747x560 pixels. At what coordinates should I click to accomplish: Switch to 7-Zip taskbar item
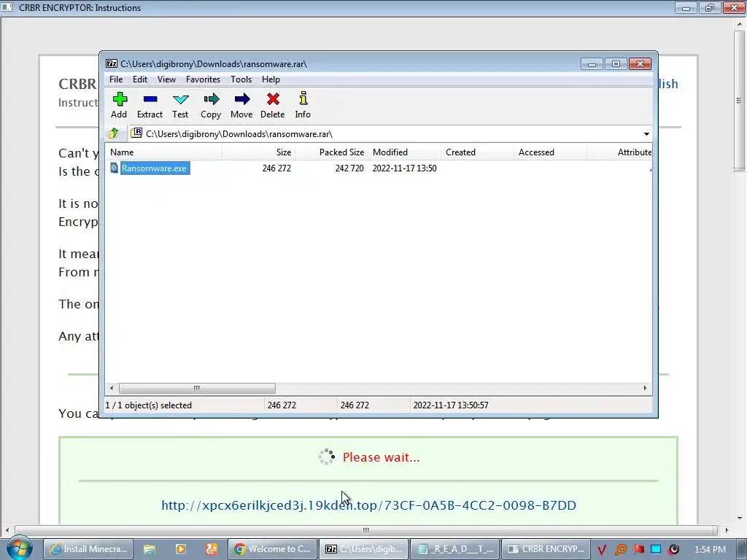[x=364, y=549]
